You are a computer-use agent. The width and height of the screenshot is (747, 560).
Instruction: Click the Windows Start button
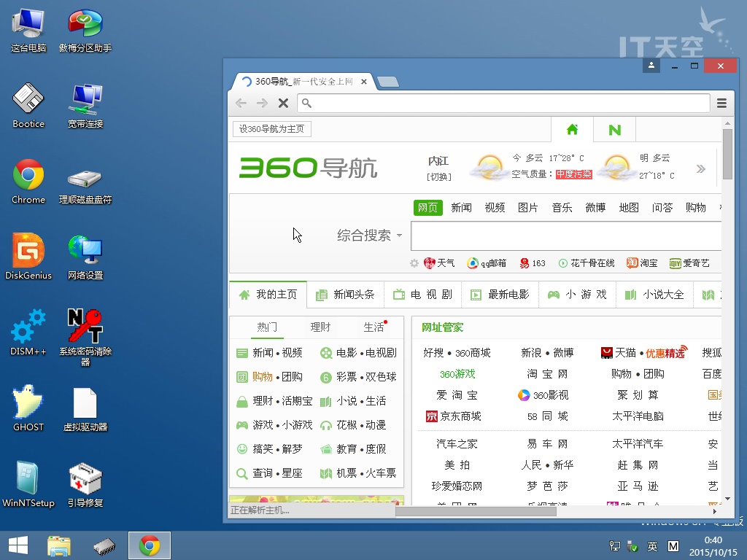click(x=18, y=545)
